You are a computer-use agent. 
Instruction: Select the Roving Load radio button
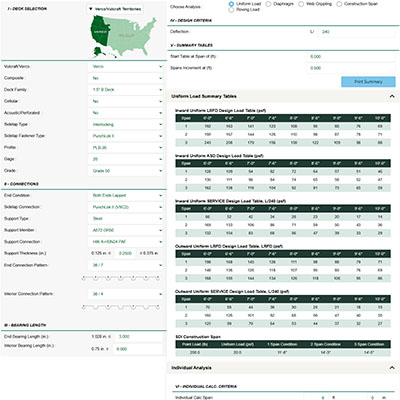coord(231,10)
